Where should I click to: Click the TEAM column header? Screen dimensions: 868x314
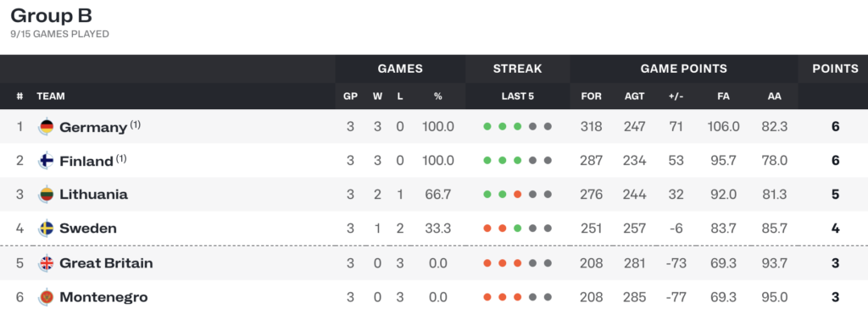coord(51,96)
